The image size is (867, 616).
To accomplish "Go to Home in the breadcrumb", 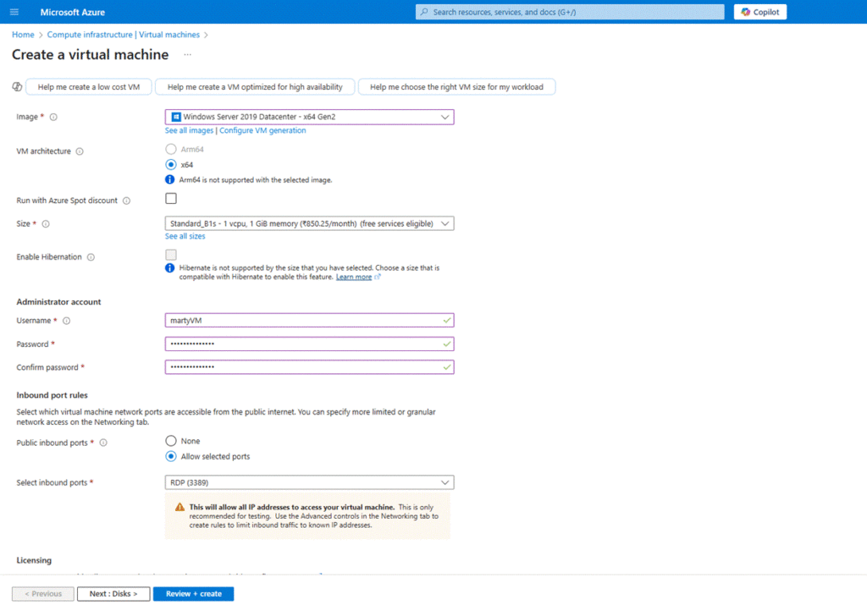I will click(23, 35).
